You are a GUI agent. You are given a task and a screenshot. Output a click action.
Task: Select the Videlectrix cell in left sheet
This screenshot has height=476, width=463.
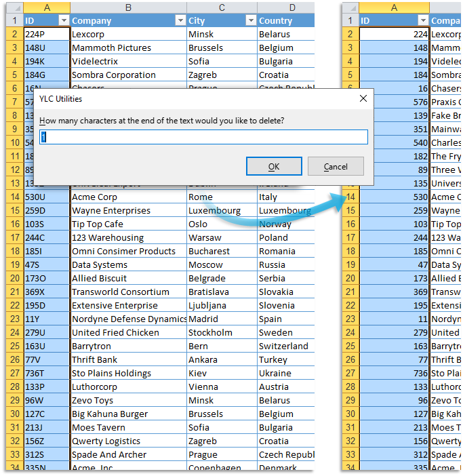tap(129, 61)
